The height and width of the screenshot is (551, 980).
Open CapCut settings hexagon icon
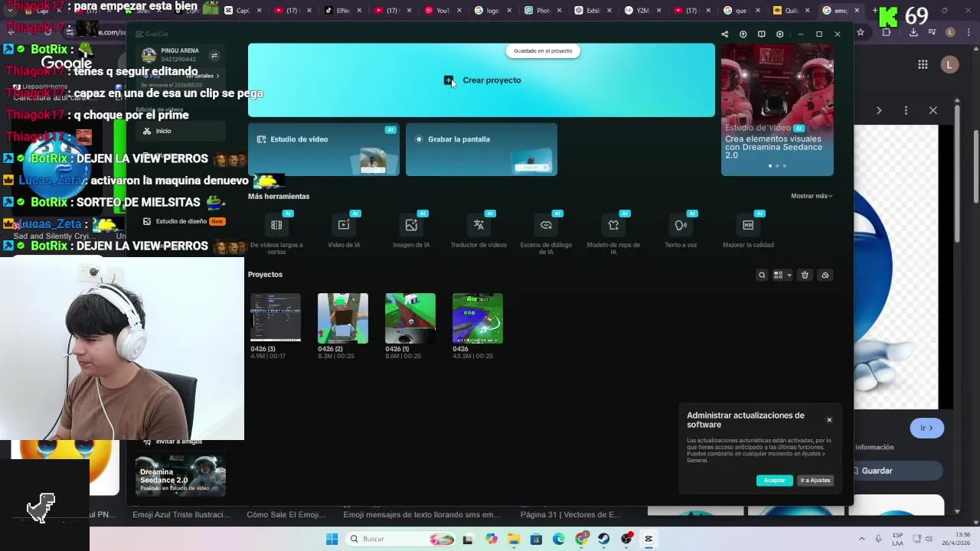click(780, 34)
